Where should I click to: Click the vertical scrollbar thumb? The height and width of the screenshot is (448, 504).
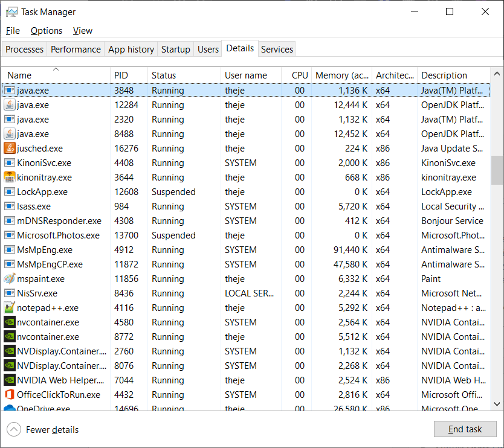tap(497, 170)
